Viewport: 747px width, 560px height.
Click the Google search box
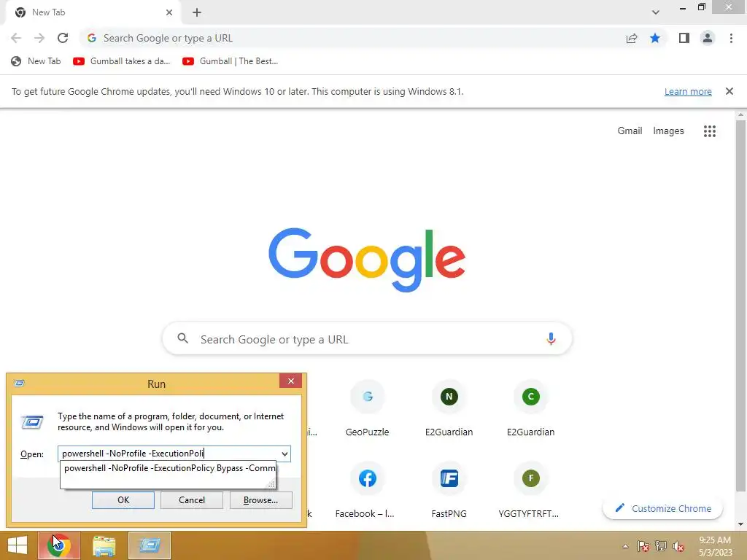point(367,339)
